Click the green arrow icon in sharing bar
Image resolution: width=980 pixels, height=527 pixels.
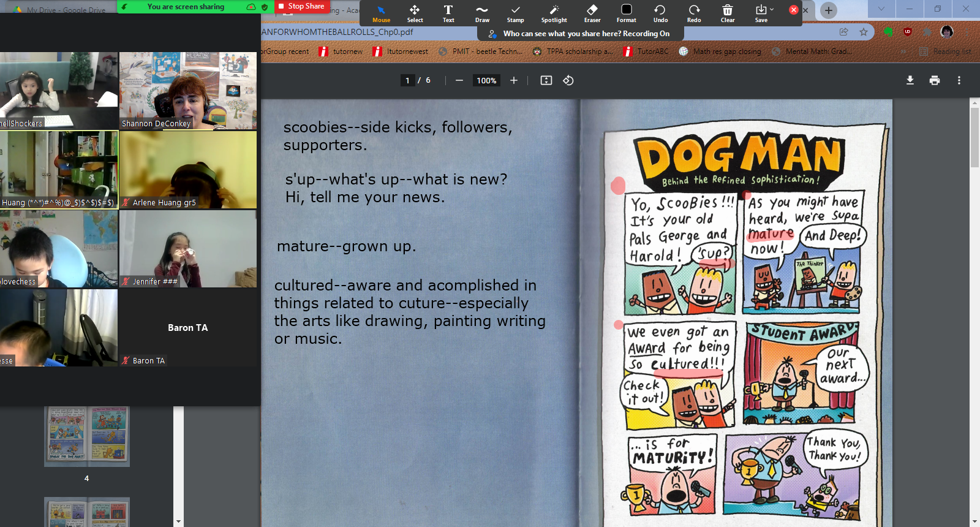coord(125,7)
